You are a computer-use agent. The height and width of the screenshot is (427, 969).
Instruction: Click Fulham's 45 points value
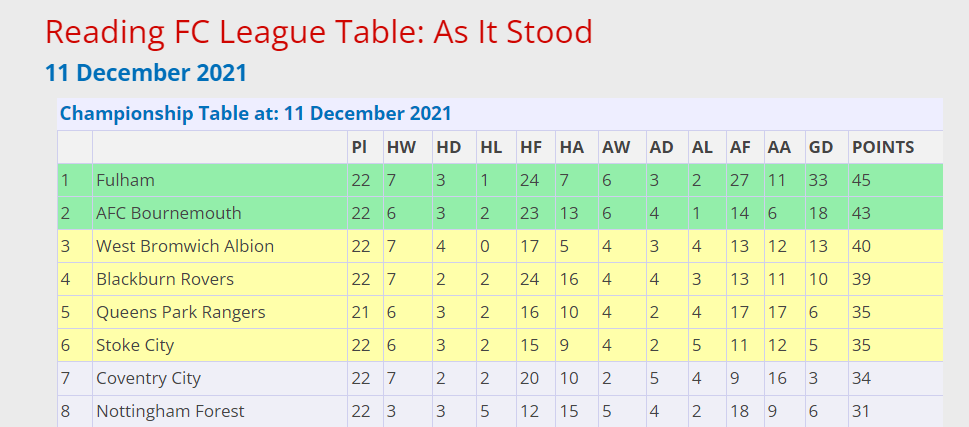861,180
